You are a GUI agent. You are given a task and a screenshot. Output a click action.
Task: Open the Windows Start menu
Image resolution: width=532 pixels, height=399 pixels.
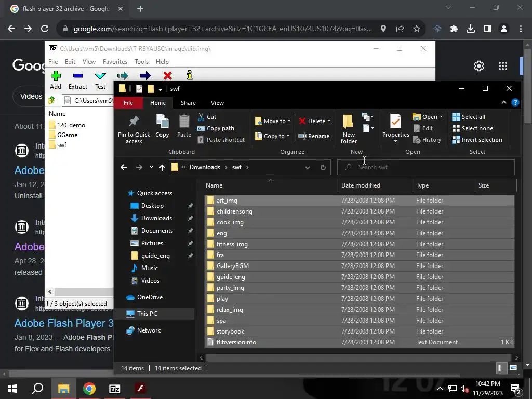pyautogui.click(x=12, y=389)
